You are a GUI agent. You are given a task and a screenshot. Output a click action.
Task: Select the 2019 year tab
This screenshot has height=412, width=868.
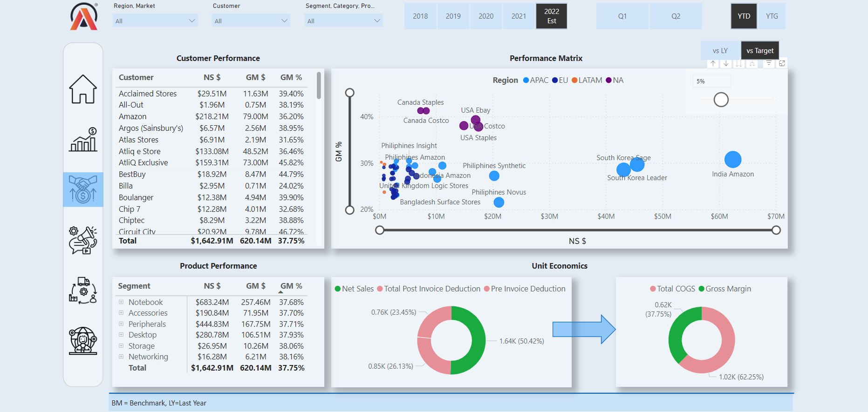(453, 16)
